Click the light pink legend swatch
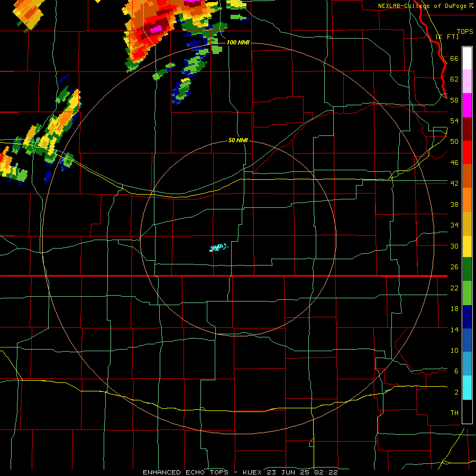476x476 pixels. coord(467,81)
